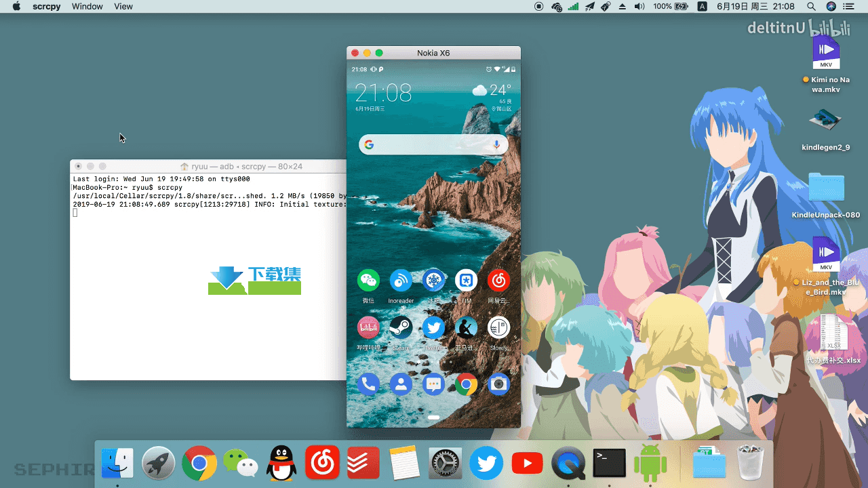Screen dimensions: 868x488
Task: Open WeChat from the macOS Dock
Action: (241, 464)
